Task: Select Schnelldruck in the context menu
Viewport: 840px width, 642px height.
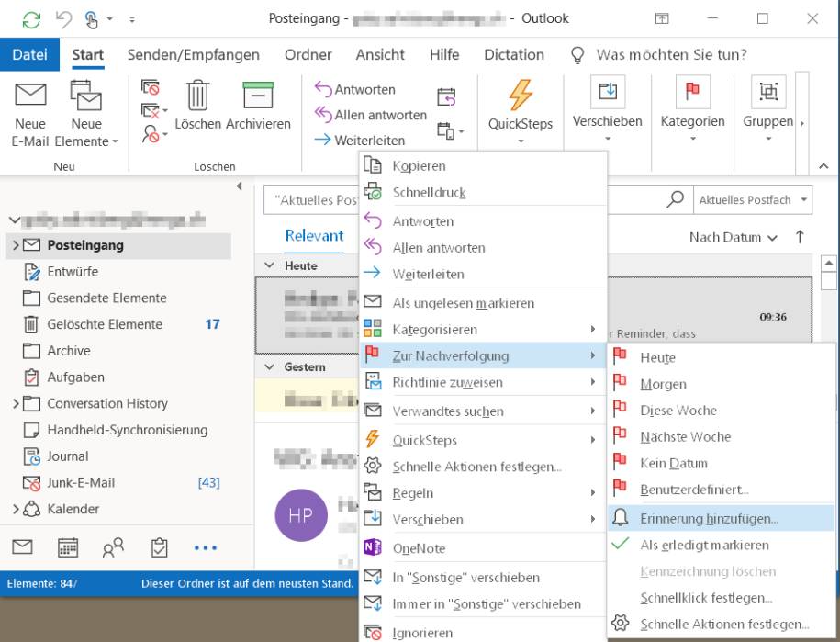Action: (483, 192)
